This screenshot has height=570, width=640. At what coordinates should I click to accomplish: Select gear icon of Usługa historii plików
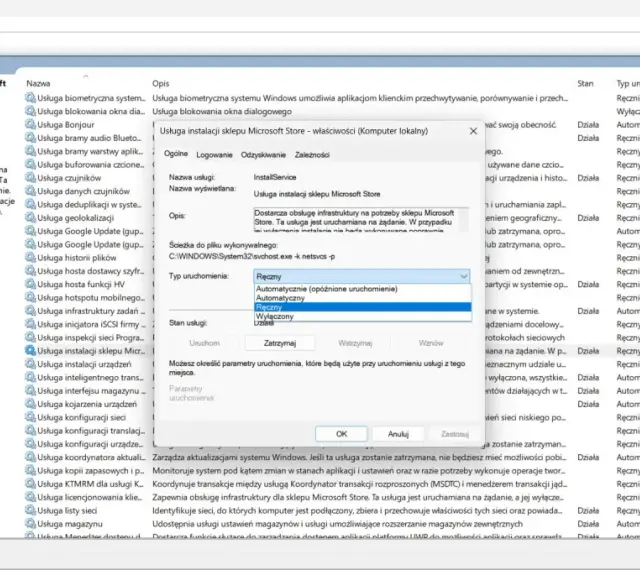click(x=30, y=258)
